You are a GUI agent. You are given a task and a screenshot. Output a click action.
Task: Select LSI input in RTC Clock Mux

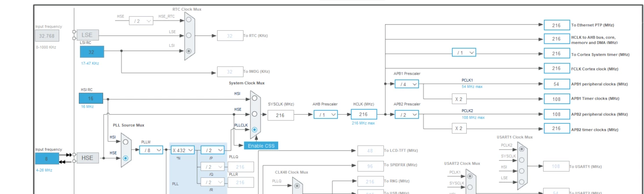tap(189, 51)
